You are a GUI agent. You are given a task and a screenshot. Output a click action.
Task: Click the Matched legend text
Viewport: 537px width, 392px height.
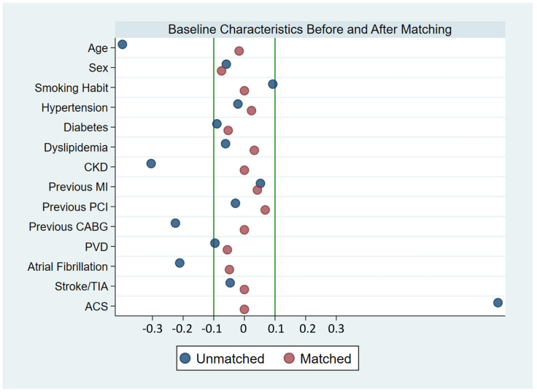click(325, 358)
